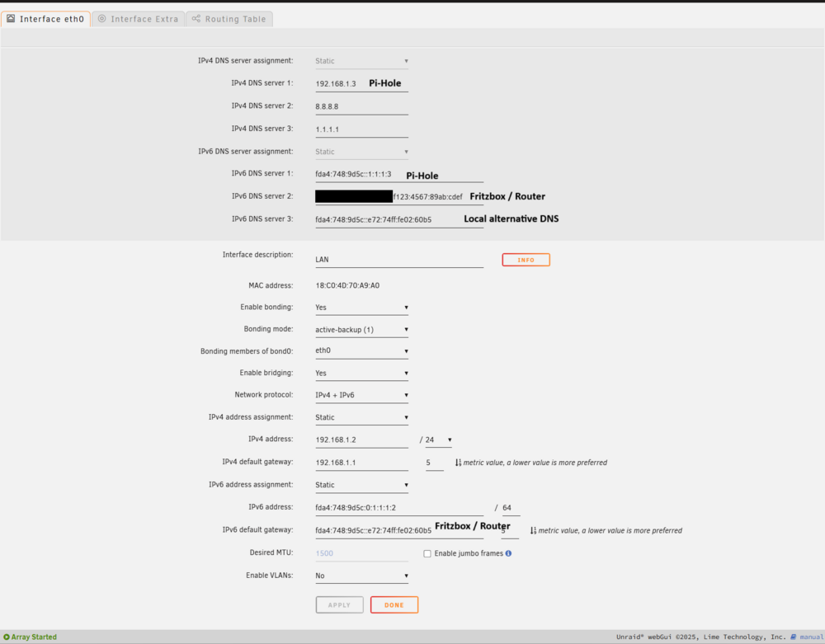825x644 pixels.
Task: Expand the Enable bridging dropdown
Action: (361, 374)
